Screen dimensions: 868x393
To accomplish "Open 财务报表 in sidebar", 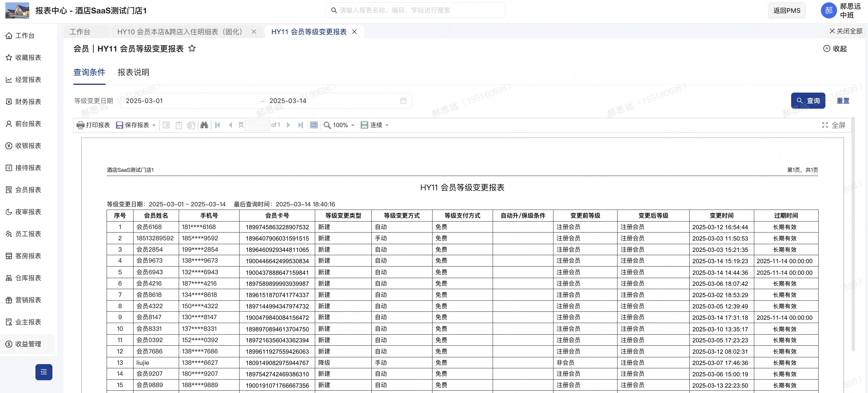I will pos(23,101).
